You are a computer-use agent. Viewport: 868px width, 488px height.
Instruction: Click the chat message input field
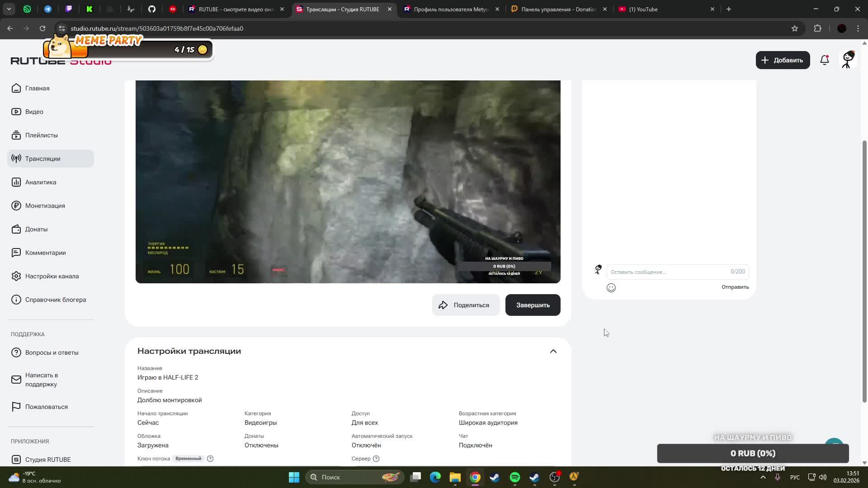[669, 272]
